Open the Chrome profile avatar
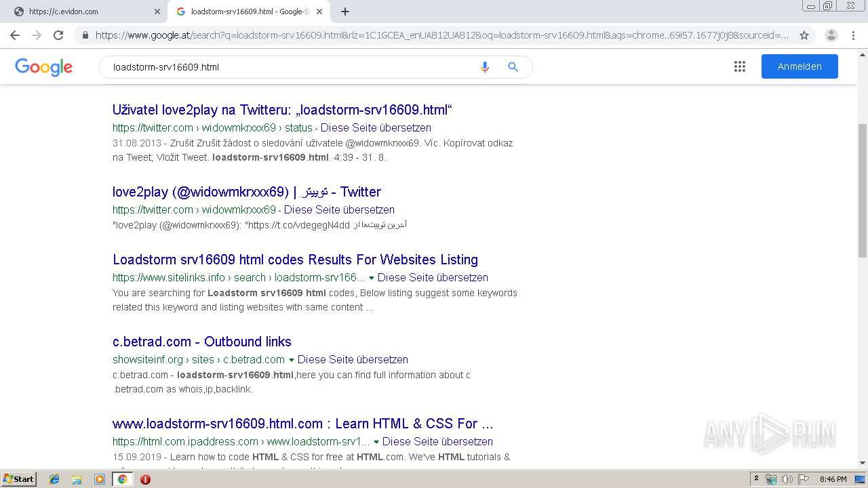The width and height of the screenshot is (868, 488). click(x=831, y=35)
